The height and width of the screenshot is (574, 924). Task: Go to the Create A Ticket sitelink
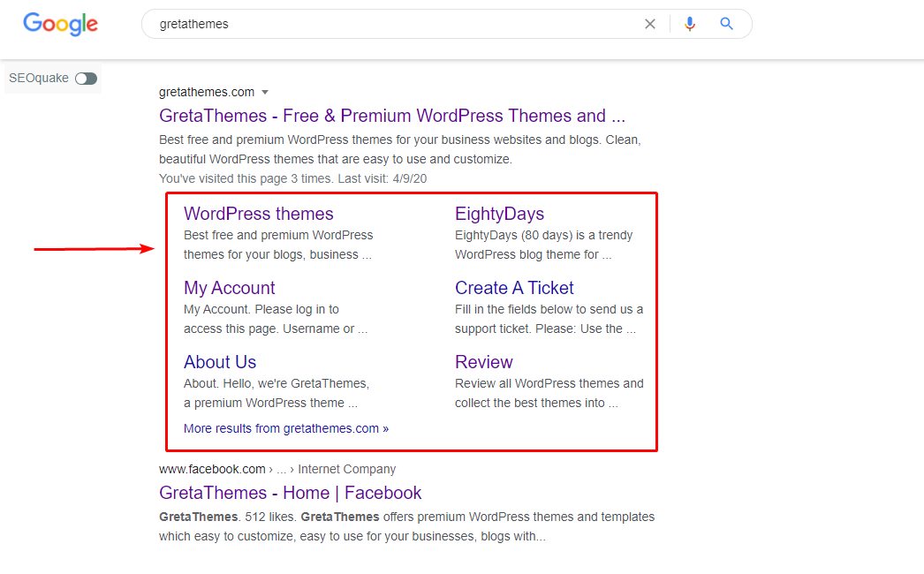514,288
